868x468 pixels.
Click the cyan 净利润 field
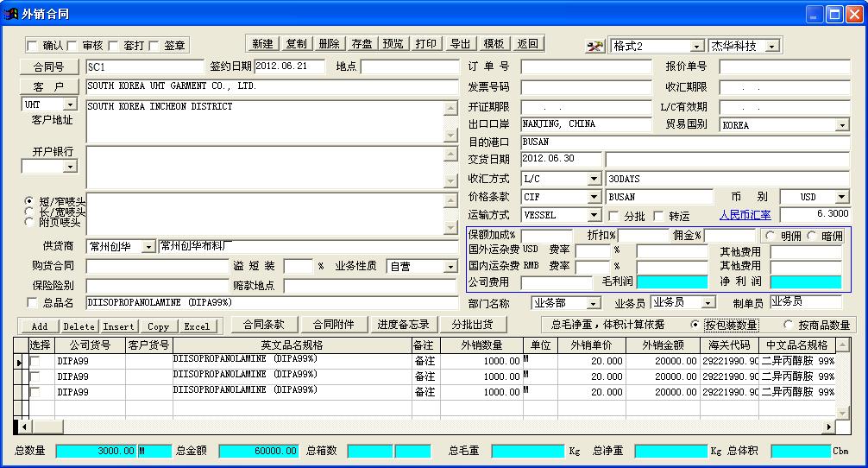(x=806, y=282)
